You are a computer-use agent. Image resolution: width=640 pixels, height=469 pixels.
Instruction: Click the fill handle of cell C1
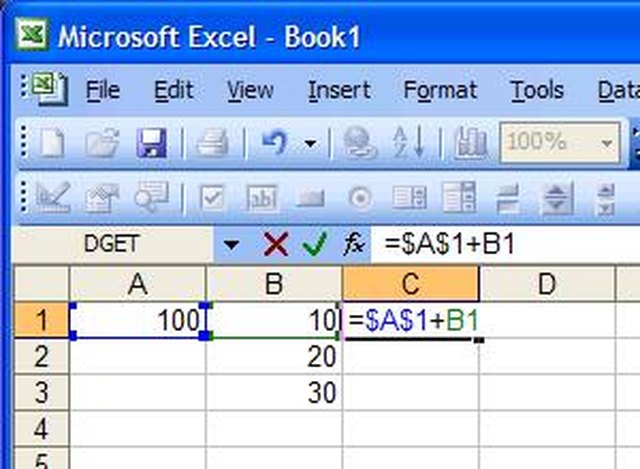coord(479,340)
